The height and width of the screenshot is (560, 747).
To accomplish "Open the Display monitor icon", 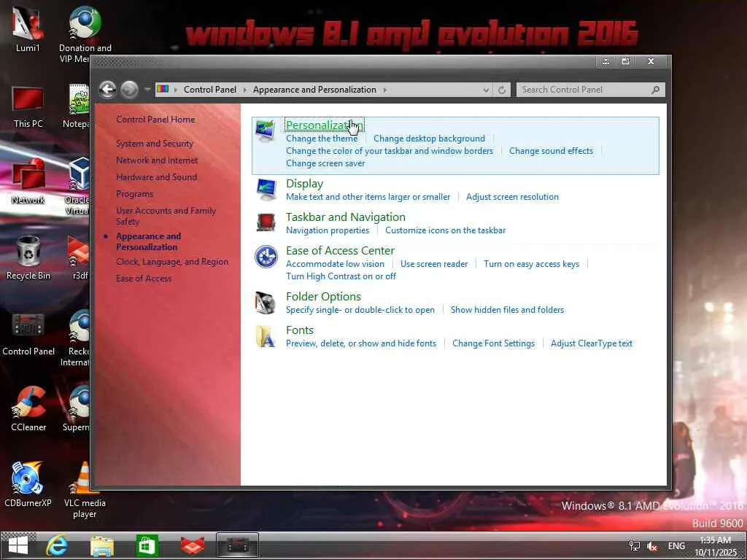I will (x=266, y=190).
